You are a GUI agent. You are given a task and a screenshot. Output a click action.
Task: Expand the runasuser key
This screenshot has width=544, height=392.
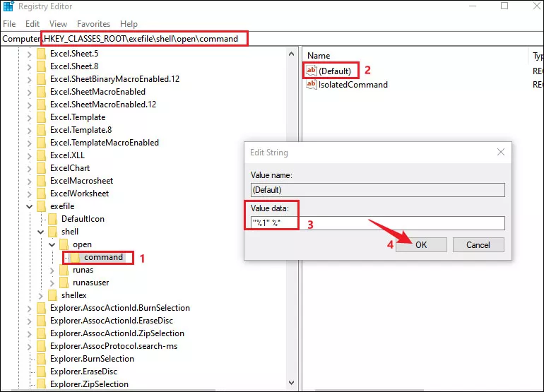click(52, 283)
